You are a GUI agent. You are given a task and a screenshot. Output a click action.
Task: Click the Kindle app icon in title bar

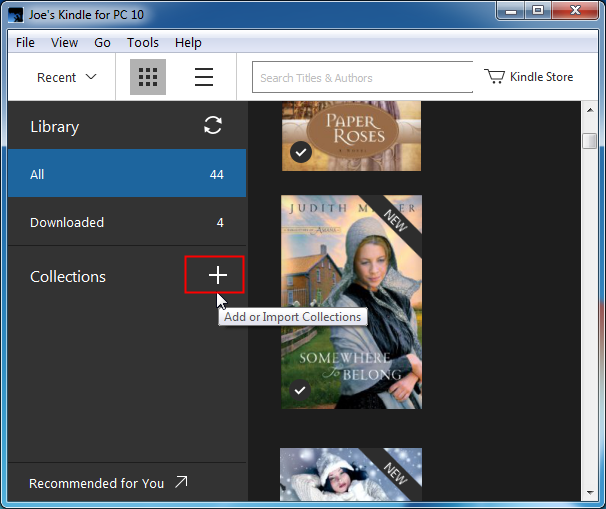tap(15, 14)
